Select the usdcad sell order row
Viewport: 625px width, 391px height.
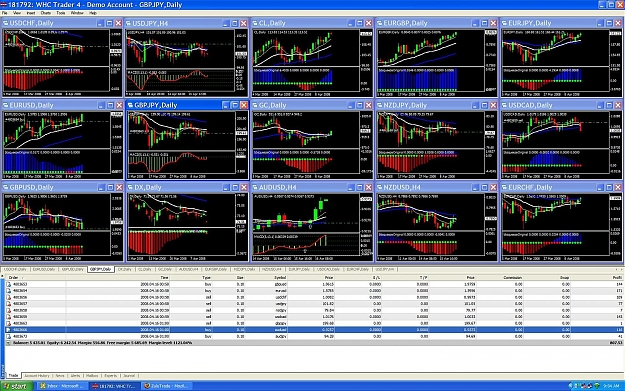pos(314,317)
